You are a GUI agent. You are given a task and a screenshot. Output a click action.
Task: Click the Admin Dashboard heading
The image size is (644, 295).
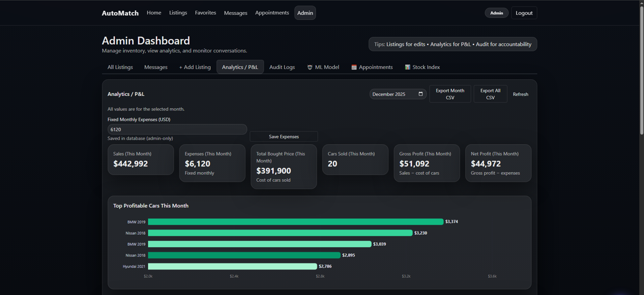tap(146, 41)
